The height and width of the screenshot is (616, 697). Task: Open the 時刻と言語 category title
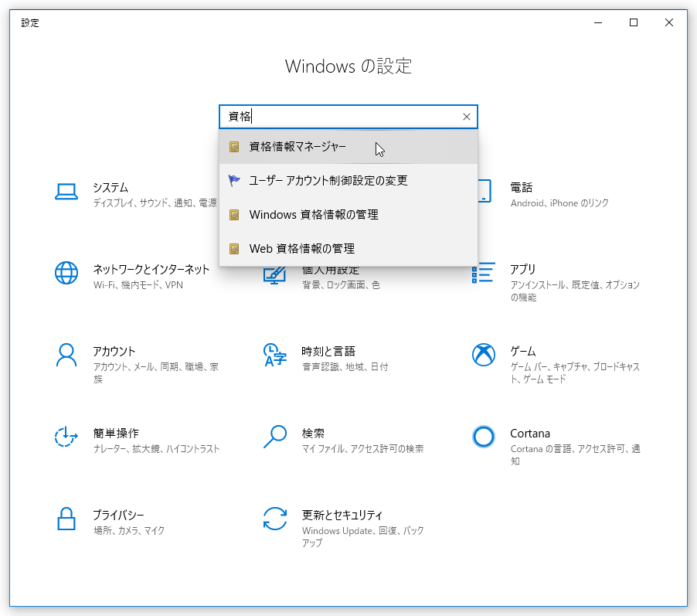tap(328, 352)
